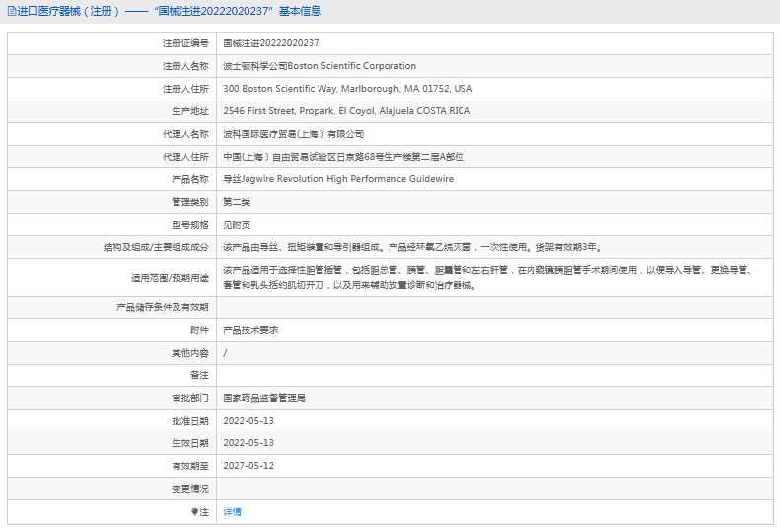Select structure text 该产品由导丝、扭矩装置和导引器组成
Viewport: 780px width, 532px height.
[301, 247]
